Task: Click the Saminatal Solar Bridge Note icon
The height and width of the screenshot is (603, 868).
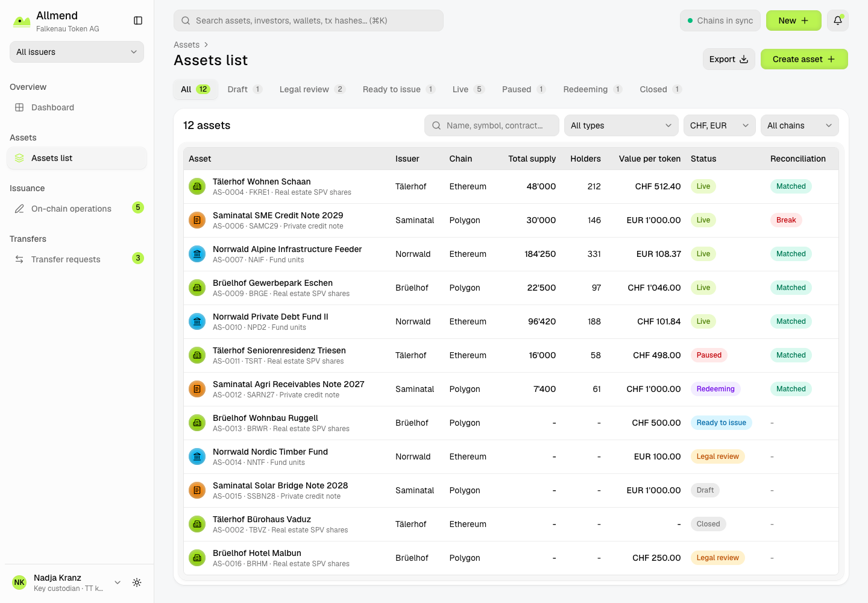Action: [x=197, y=490]
